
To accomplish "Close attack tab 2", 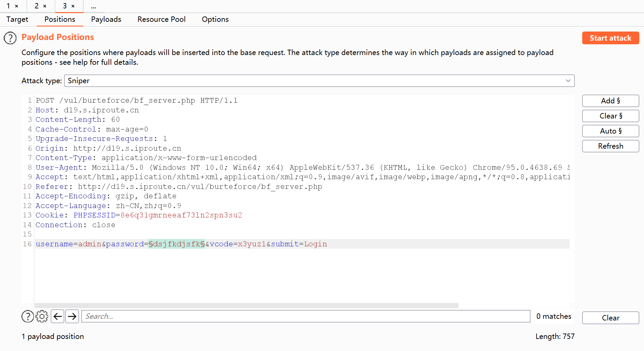I will pos(45,6).
